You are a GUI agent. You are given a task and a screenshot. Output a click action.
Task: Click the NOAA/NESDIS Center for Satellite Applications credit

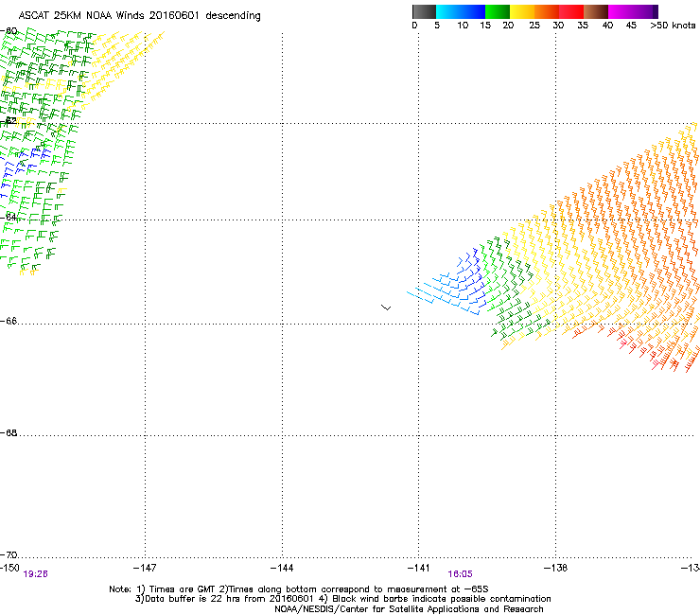pyautogui.click(x=409, y=609)
